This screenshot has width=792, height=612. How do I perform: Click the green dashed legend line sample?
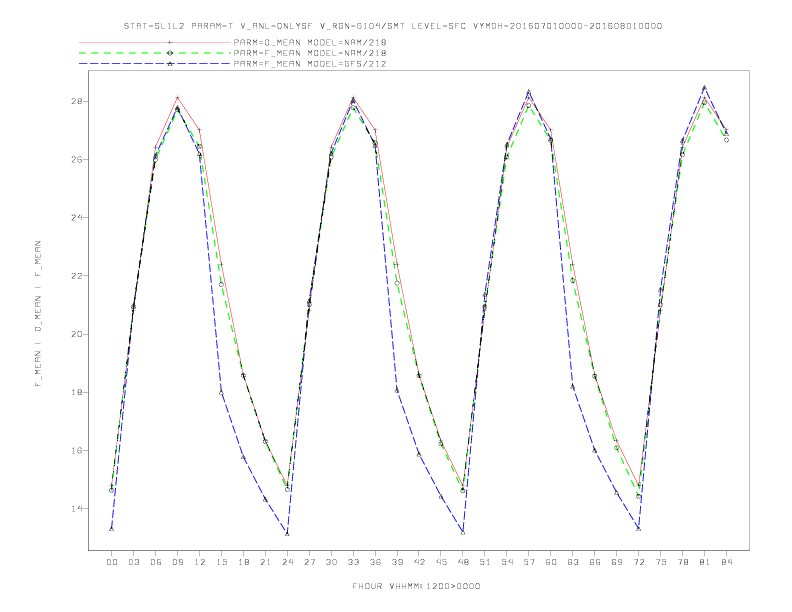(x=155, y=53)
